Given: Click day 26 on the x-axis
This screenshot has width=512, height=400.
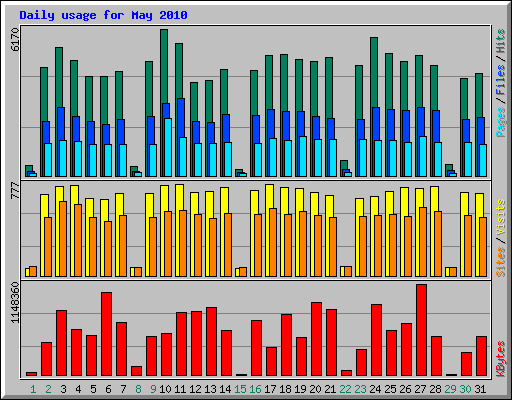Looking at the screenshot, I should [x=405, y=389].
